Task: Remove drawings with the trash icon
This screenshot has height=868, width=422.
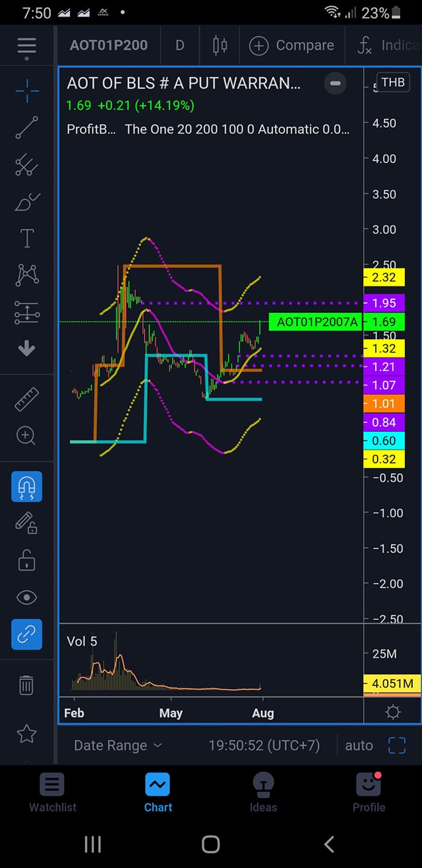Action: tap(26, 684)
